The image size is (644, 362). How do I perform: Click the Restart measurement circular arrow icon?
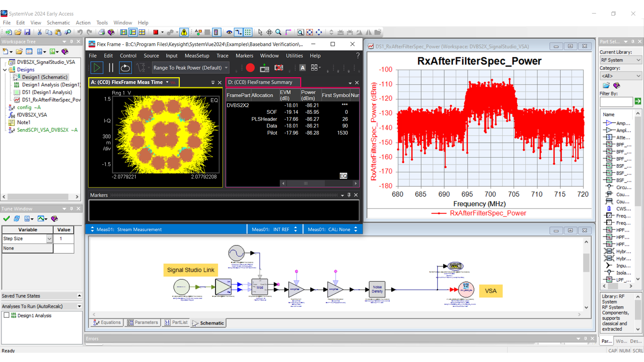125,68
